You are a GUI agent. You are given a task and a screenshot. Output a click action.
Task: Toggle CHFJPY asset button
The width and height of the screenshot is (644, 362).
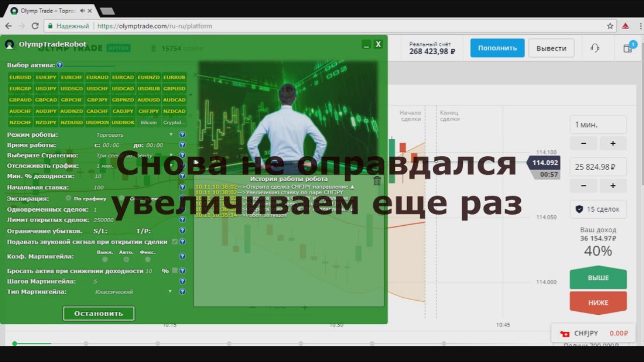click(x=149, y=111)
